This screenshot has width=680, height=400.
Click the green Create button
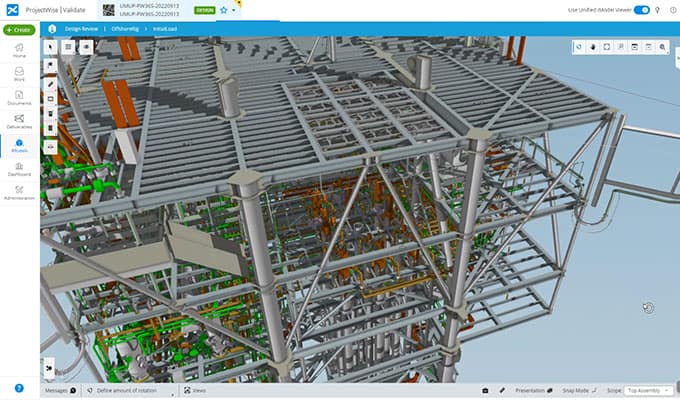[19, 30]
